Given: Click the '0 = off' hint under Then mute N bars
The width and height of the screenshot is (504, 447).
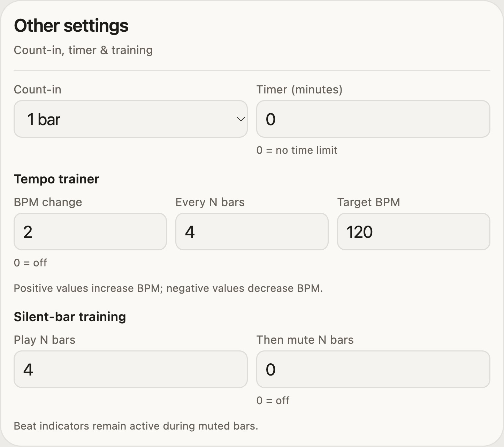Looking at the screenshot, I should 273,401.
